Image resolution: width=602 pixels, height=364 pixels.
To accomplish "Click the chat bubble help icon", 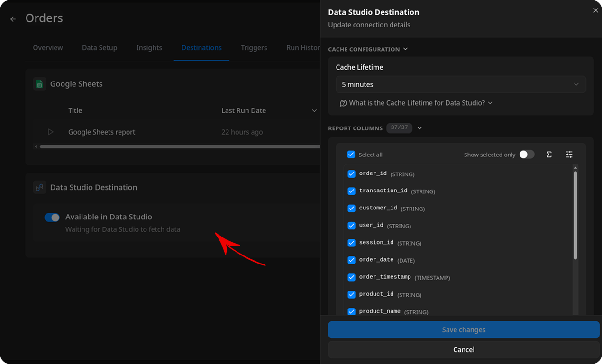I will click(343, 103).
